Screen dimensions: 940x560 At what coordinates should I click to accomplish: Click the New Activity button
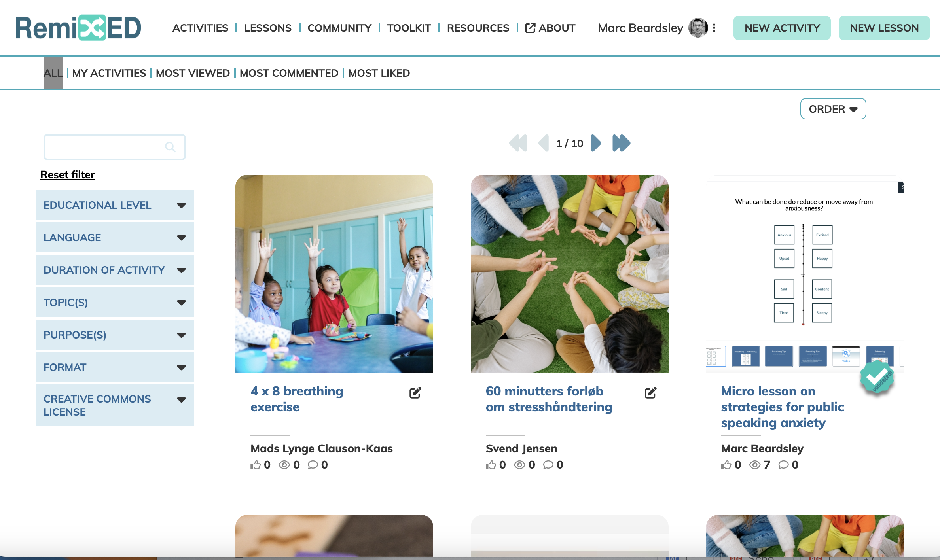(x=782, y=28)
